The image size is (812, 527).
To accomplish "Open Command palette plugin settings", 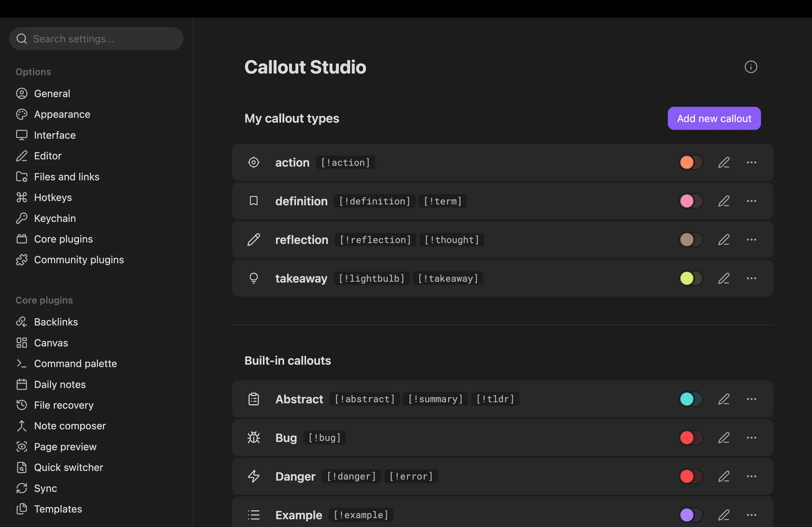I will click(75, 363).
